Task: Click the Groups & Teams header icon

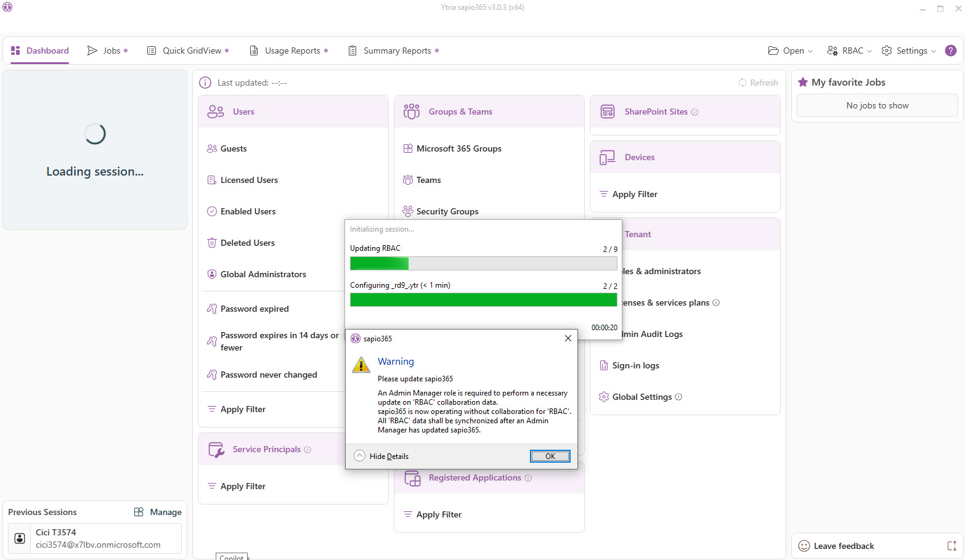Action: coord(412,112)
